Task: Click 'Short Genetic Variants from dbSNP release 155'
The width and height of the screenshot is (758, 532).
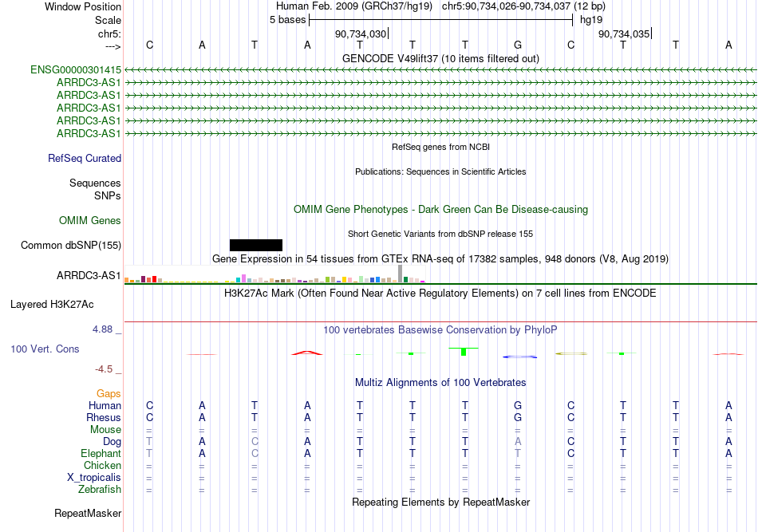Action: [440, 234]
